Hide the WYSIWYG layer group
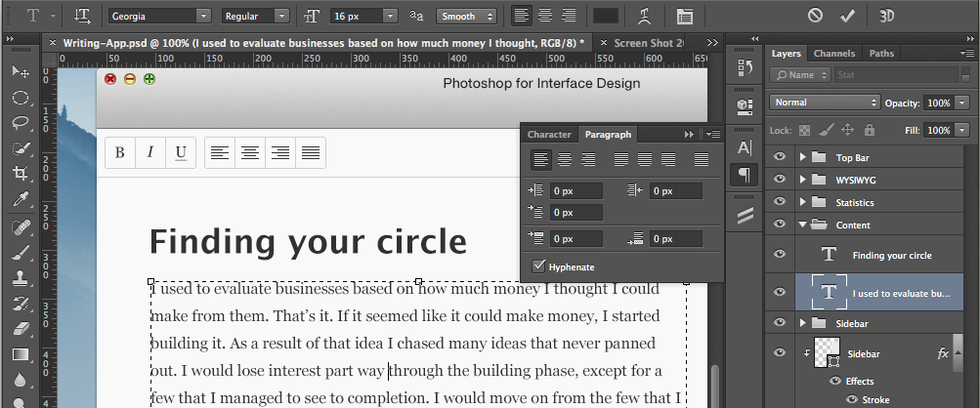980x408 pixels. point(780,180)
